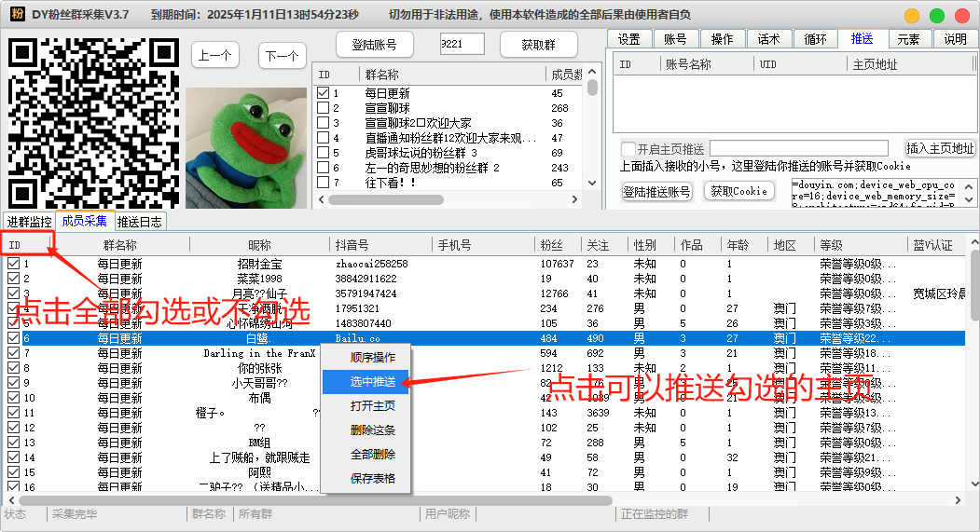Click the orange circle window button
The width and height of the screenshot is (980, 532).
click(912, 16)
